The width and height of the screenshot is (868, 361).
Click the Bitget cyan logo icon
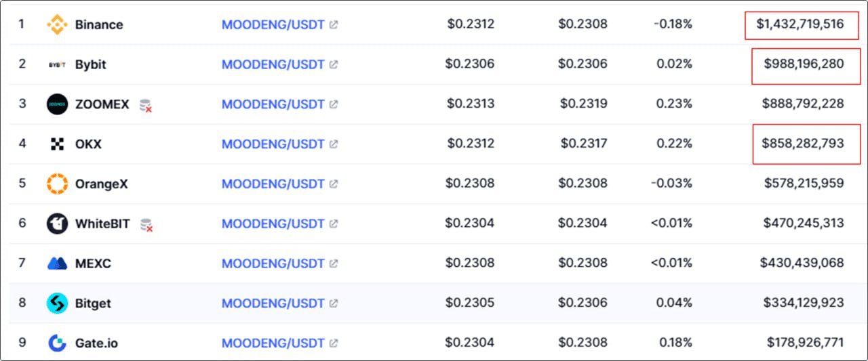(57, 303)
